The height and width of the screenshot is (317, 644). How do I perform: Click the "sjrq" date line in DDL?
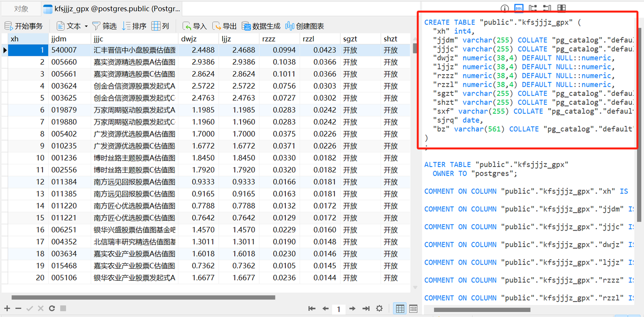pos(458,120)
